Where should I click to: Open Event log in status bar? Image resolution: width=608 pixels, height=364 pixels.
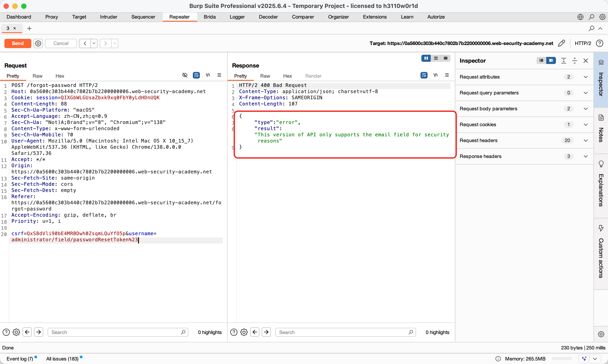tap(20, 359)
